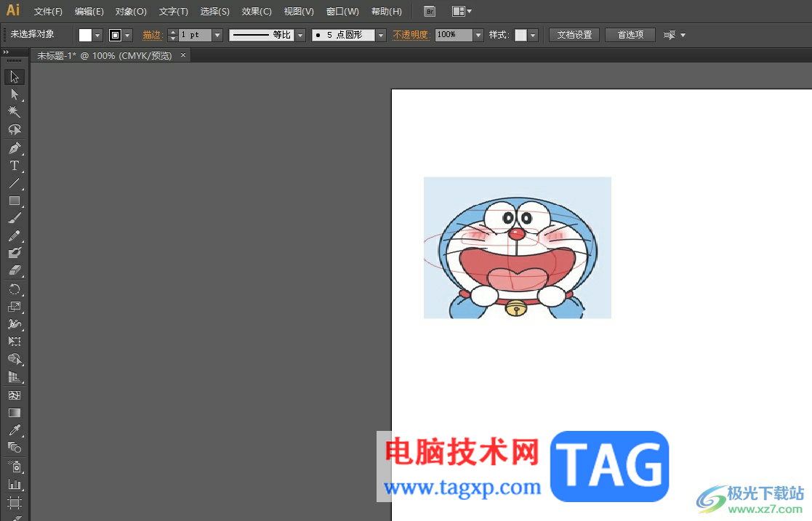Open the 文字(T) menu

coord(174,12)
